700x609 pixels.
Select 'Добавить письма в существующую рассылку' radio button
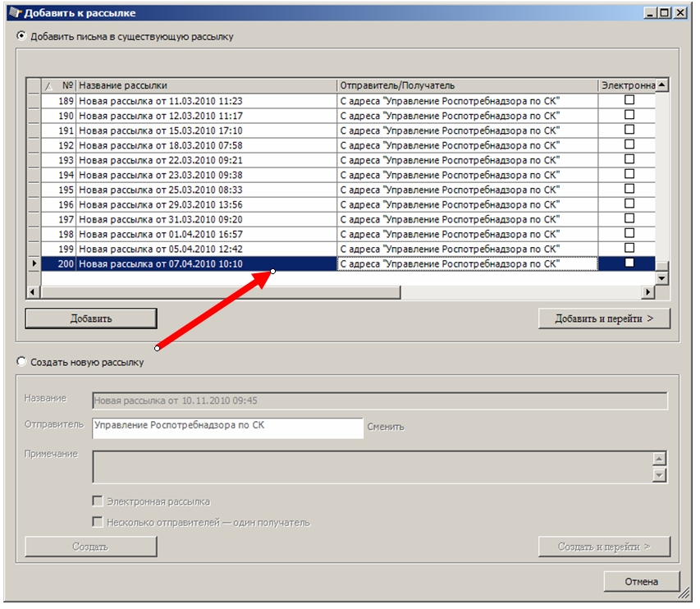point(21,36)
